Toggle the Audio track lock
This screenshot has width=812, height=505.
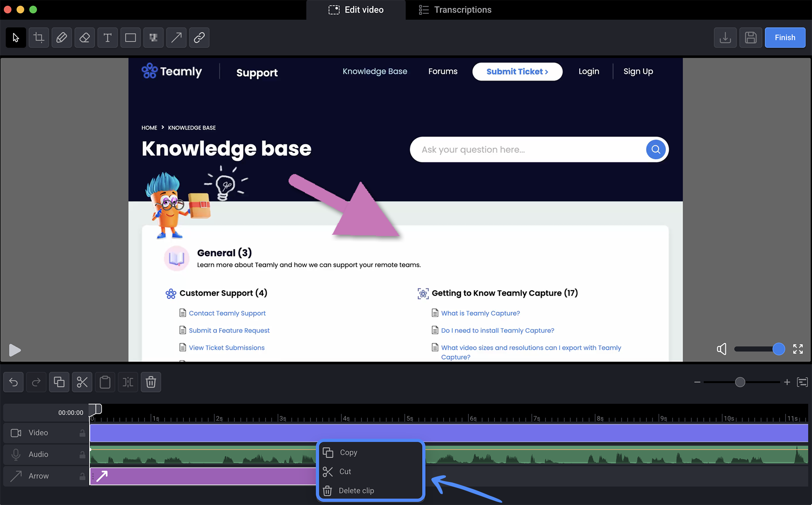coord(82,455)
